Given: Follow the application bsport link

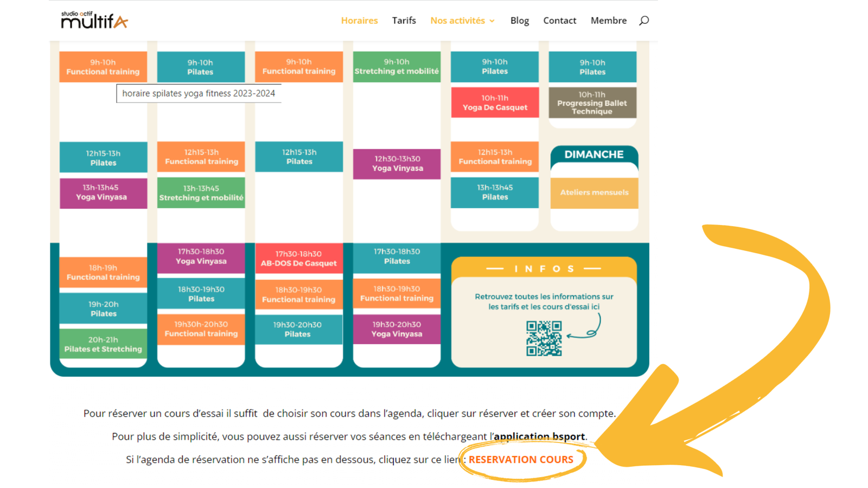Looking at the screenshot, I should pyautogui.click(x=539, y=436).
